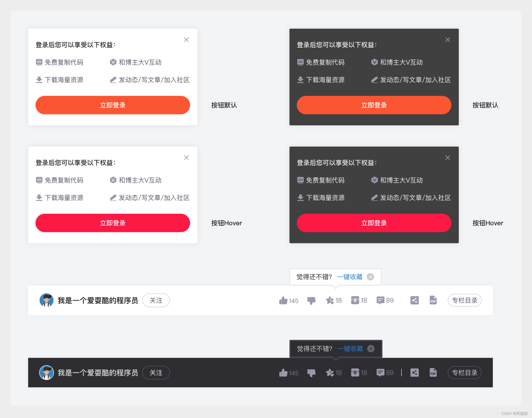532x418 pixels.
Task: Click PDF export icon in light toolbar
Action: [433, 300]
